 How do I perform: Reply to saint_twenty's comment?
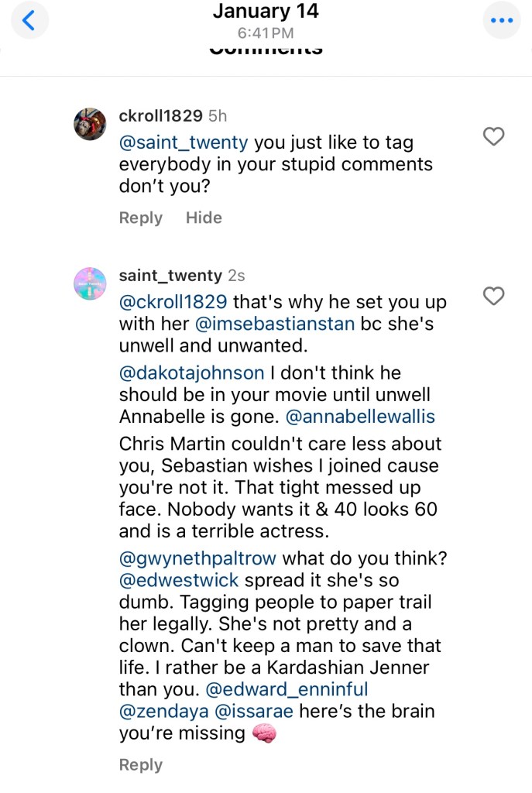coord(140,765)
